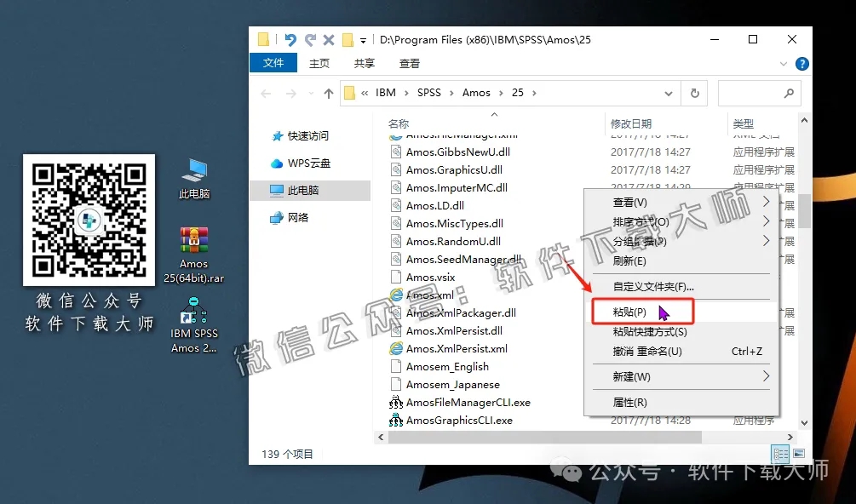Open the address bar history dropdown

669,92
